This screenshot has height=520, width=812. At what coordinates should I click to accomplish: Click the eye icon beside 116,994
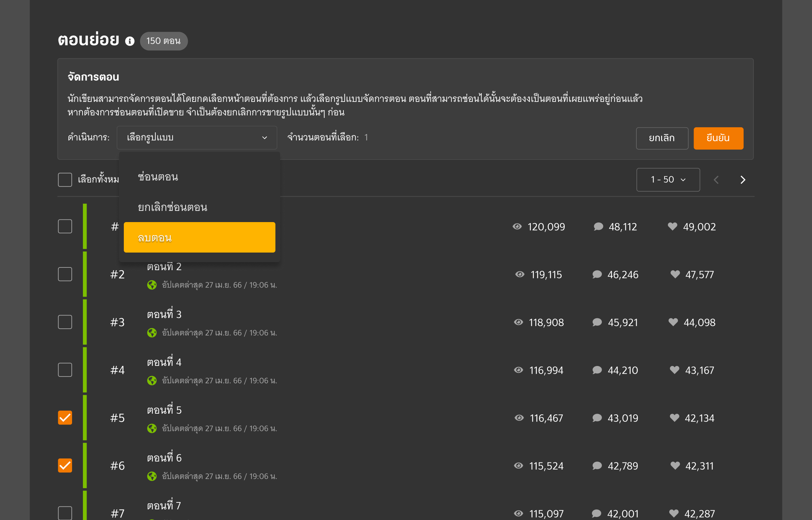point(518,370)
